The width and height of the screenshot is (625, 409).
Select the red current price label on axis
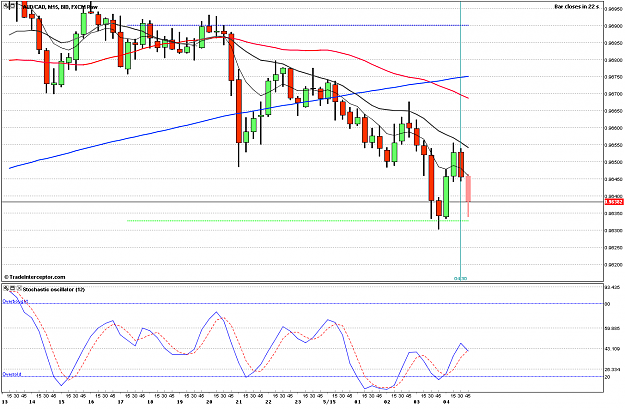(614, 202)
